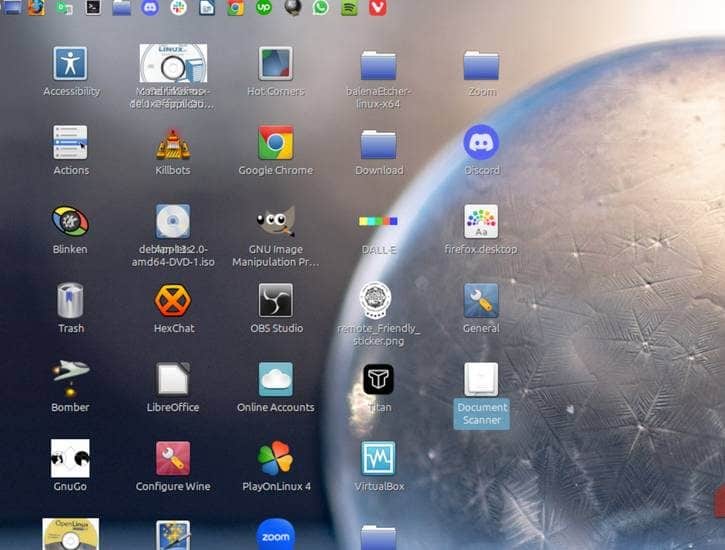Screen dimensions: 725x550
Task: Open the General settings icon
Action: pos(481,300)
